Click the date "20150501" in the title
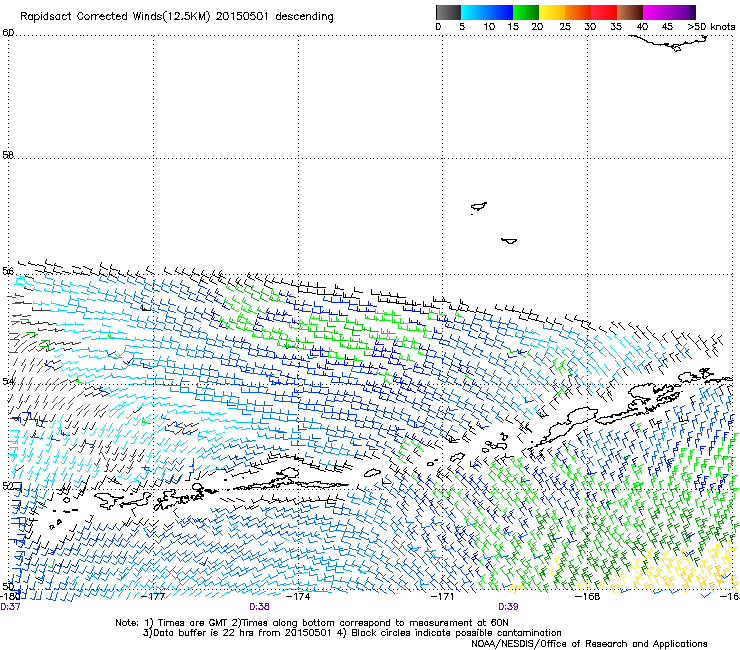Viewport: 740px width, 650px height. pos(242,16)
